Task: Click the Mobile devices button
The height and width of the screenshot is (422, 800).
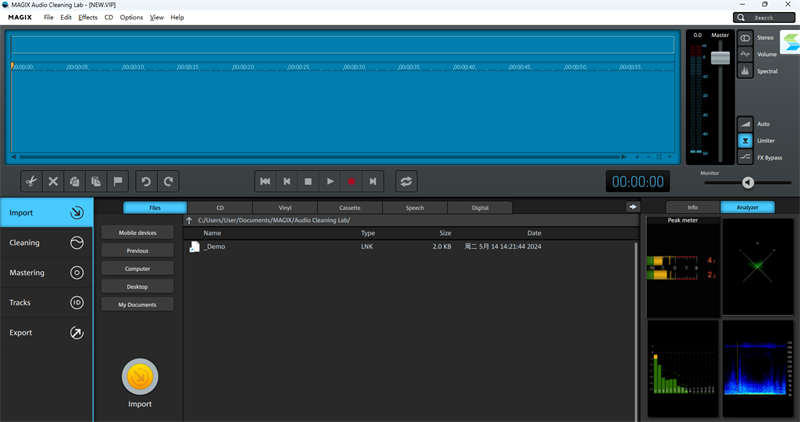Action: 138,233
